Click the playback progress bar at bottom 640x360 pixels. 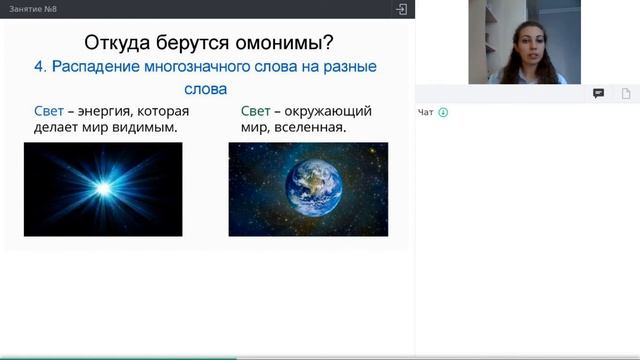[x=320, y=358]
